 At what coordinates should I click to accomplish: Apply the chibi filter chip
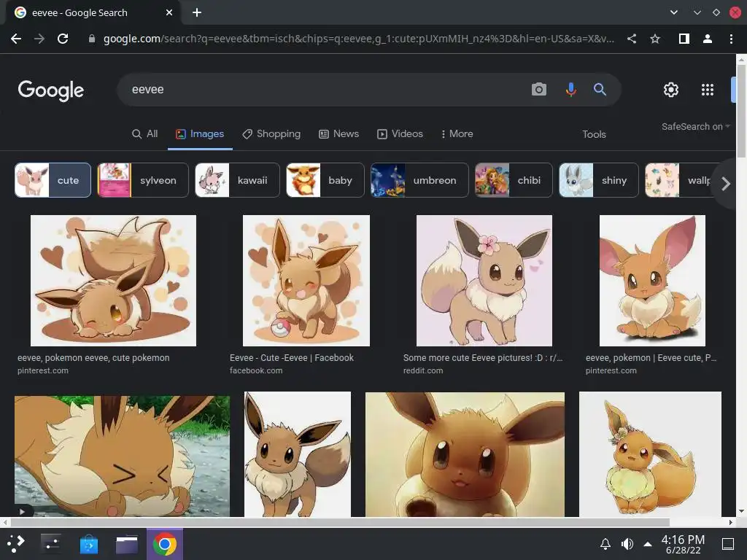[514, 180]
